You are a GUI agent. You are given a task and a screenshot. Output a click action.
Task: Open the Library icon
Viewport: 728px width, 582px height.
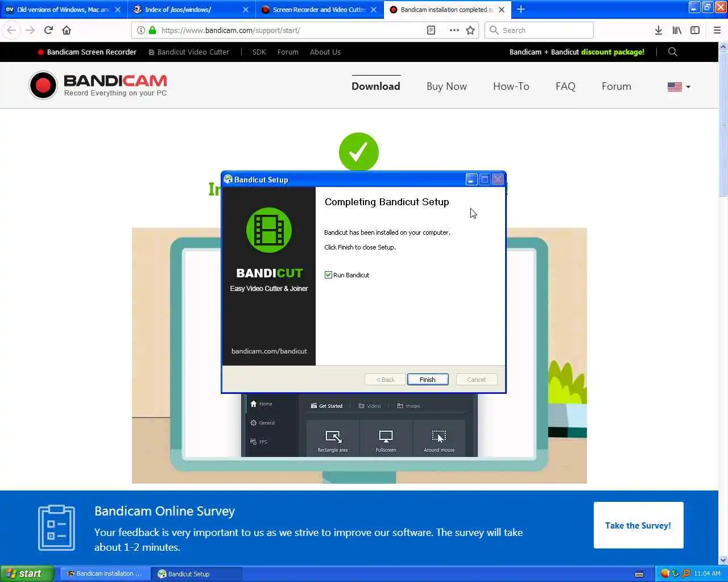point(677,30)
